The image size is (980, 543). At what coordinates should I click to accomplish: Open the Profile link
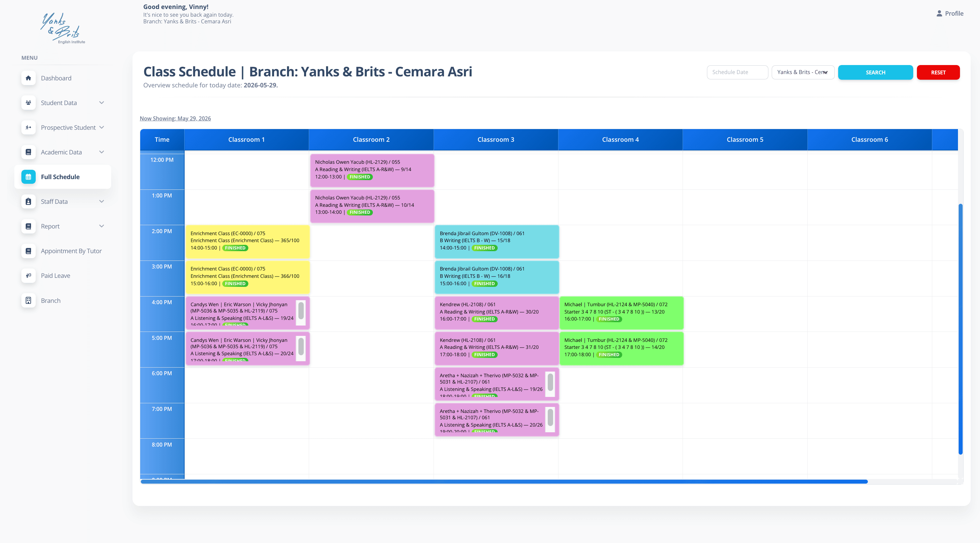(x=950, y=13)
